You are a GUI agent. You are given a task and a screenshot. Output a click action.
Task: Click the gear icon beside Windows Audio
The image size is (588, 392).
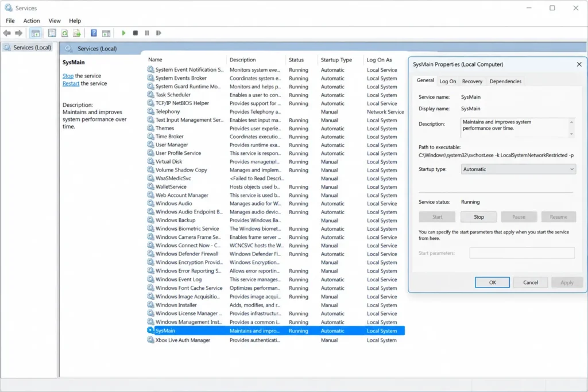[x=150, y=204]
